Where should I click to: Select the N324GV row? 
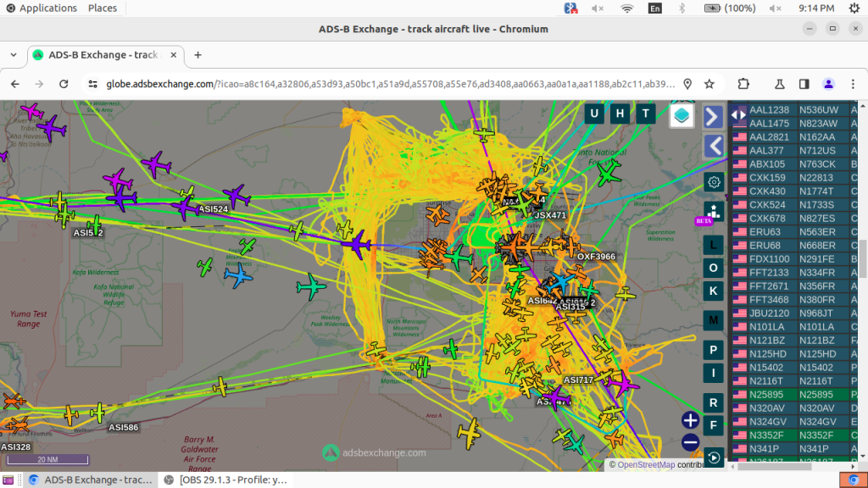click(x=793, y=422)
